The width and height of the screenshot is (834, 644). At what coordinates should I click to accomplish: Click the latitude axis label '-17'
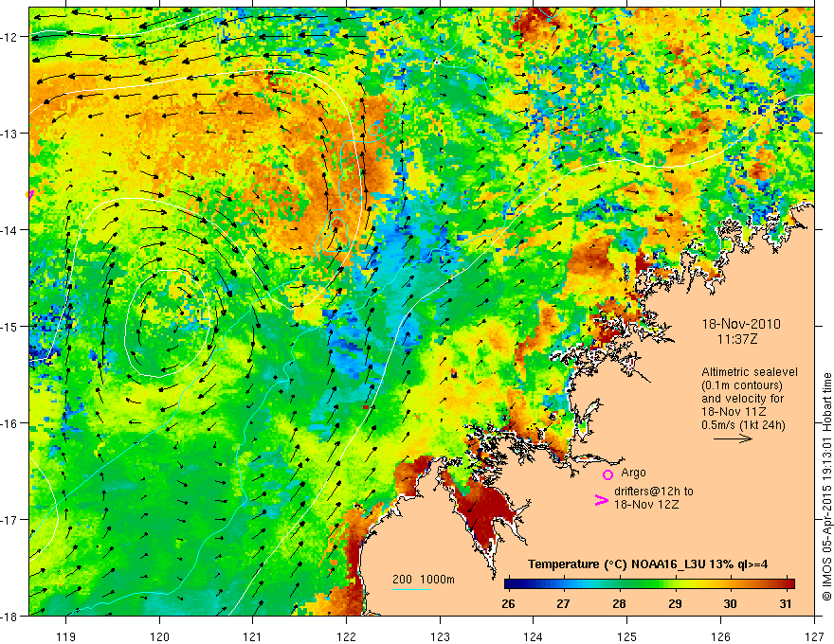point(9,520)
